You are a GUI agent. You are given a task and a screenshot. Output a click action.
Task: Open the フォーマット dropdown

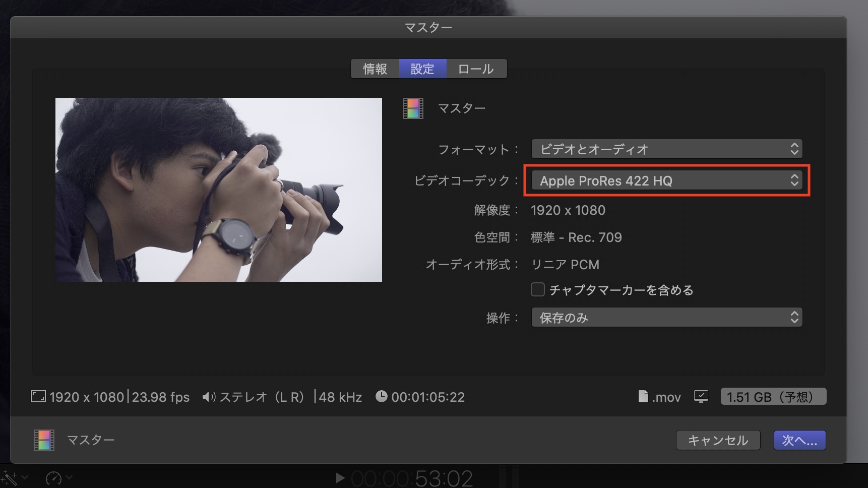(666, 149)
